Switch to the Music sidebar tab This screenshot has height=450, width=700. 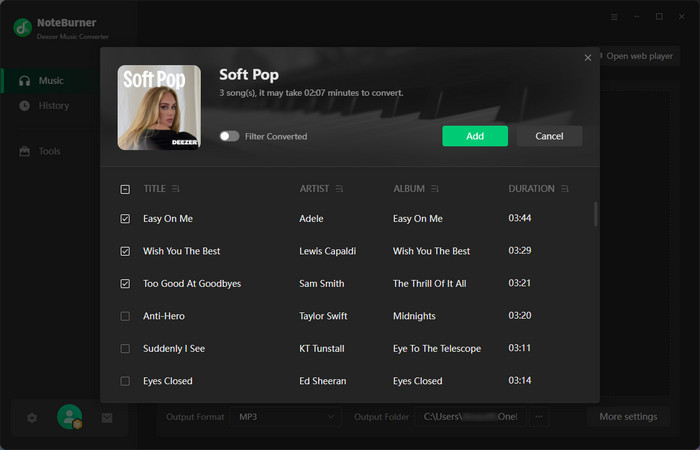(x=50, y=81)
